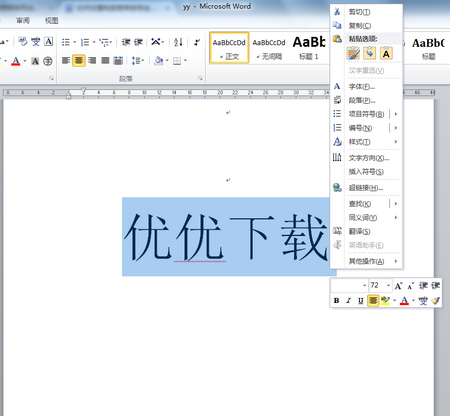
Task: Click the phonetic guide icon in the ribbon
Action: [36, 42]
